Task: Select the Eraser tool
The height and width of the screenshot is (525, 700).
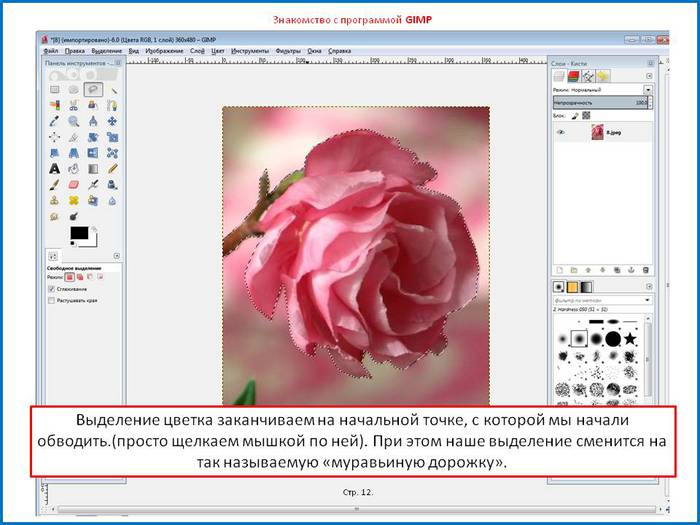Action: coord(74,184)
